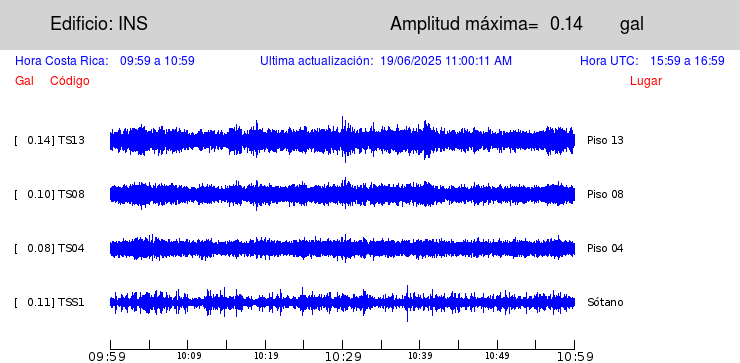Click the 10:29 timeline marker
Image resolution: width=740 pixels, height=363 pixels.
[x=343, y=356]
